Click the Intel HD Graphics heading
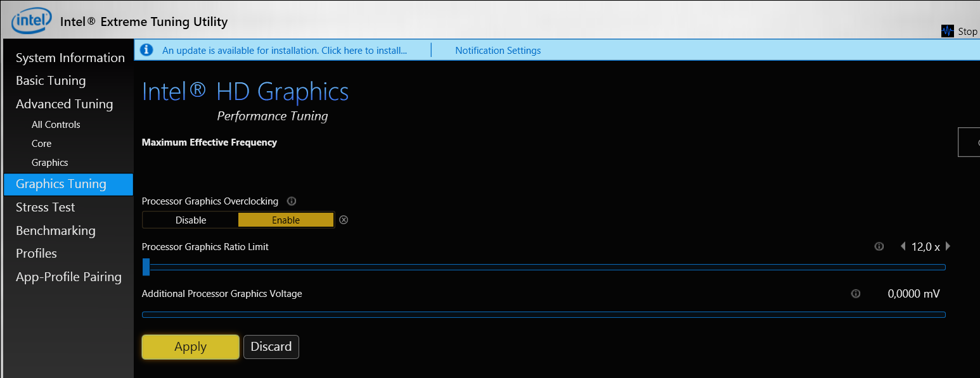 245,92
